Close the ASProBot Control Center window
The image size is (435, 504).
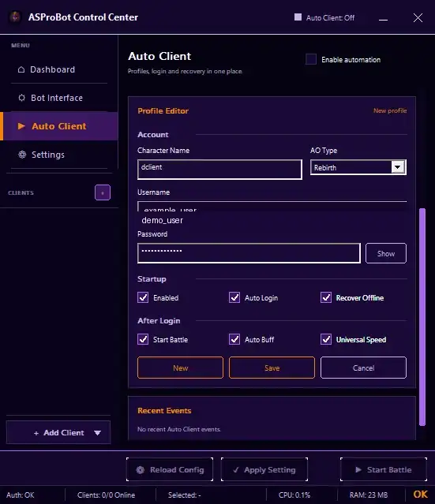click(x=418, y=17)
